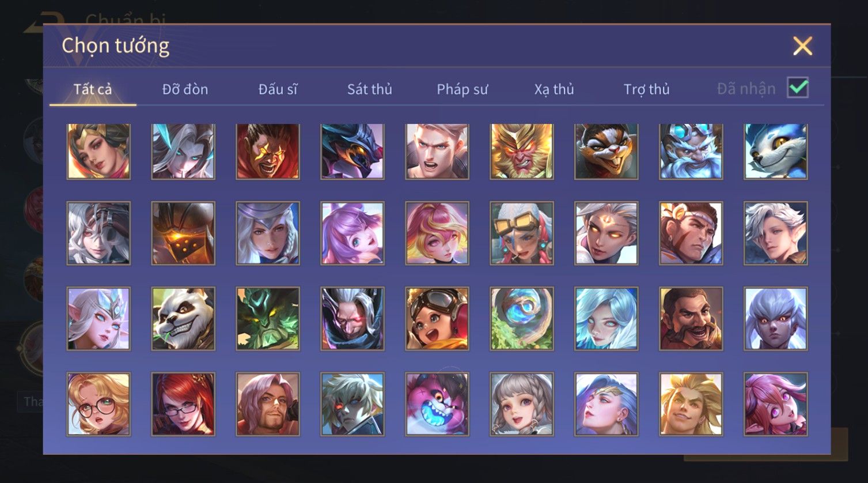Screen dimensions: 868x483
Task: Open the Sát thủ tab
Action: click(369, 89)
